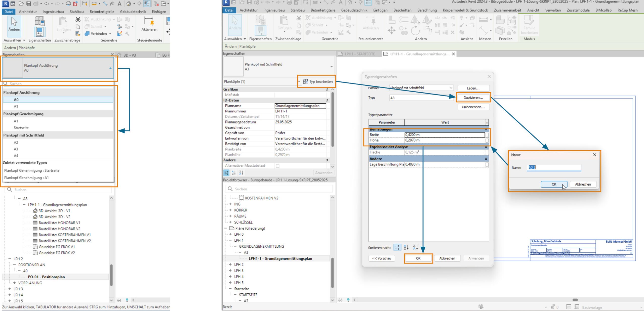644x311 pixels.
Task: Click the worksets icon in right status bar
Action: (x=481, y=307)
